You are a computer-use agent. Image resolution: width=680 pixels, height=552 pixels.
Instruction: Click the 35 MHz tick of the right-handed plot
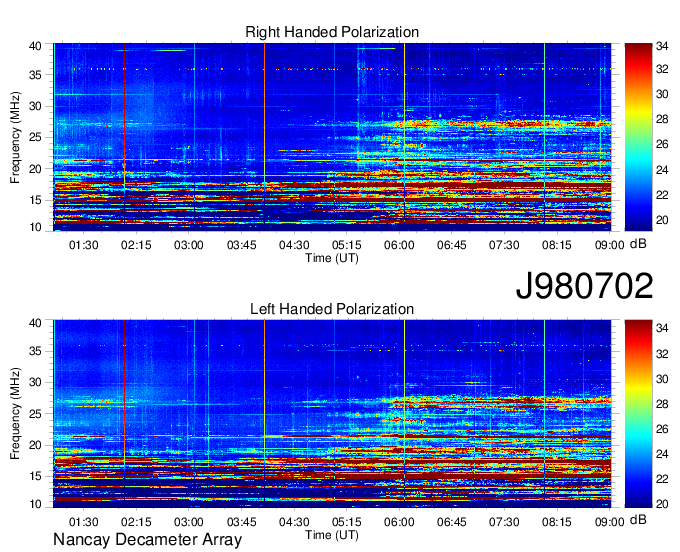tap(35, 75)
